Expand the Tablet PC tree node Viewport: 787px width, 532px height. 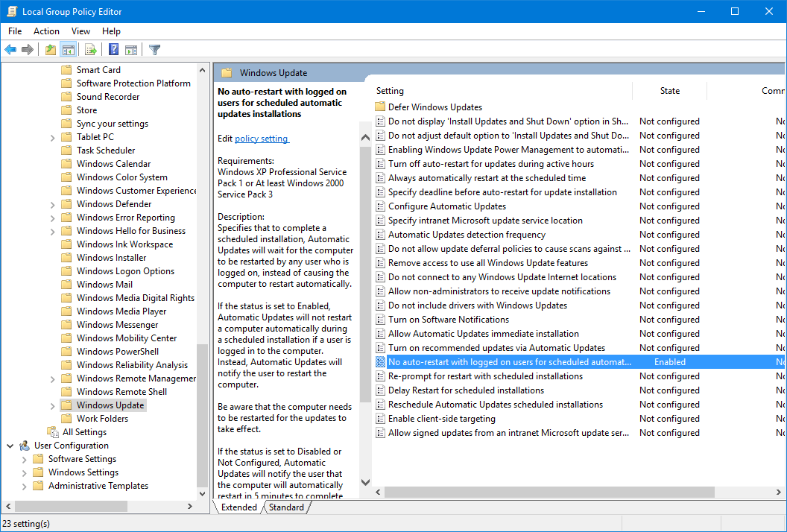point(52,137)
